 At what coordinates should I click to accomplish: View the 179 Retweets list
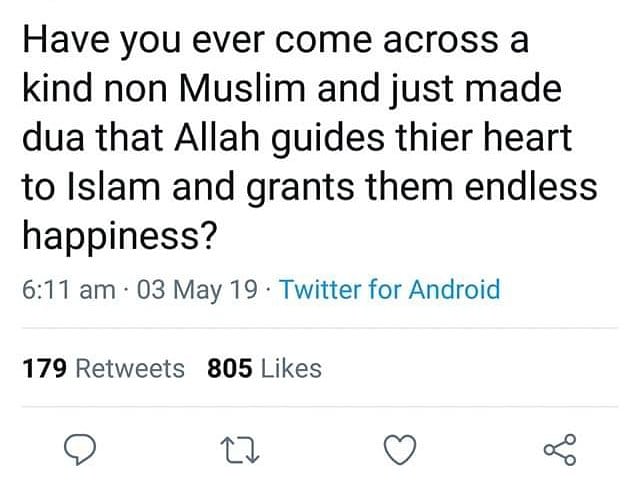[x=103, y=368]
